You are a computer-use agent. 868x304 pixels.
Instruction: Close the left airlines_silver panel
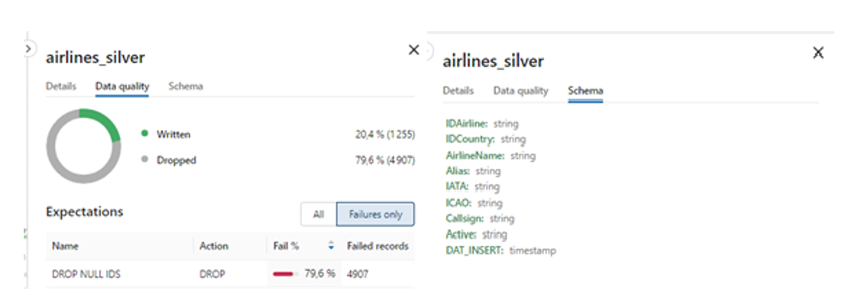[x=413, y=50]
